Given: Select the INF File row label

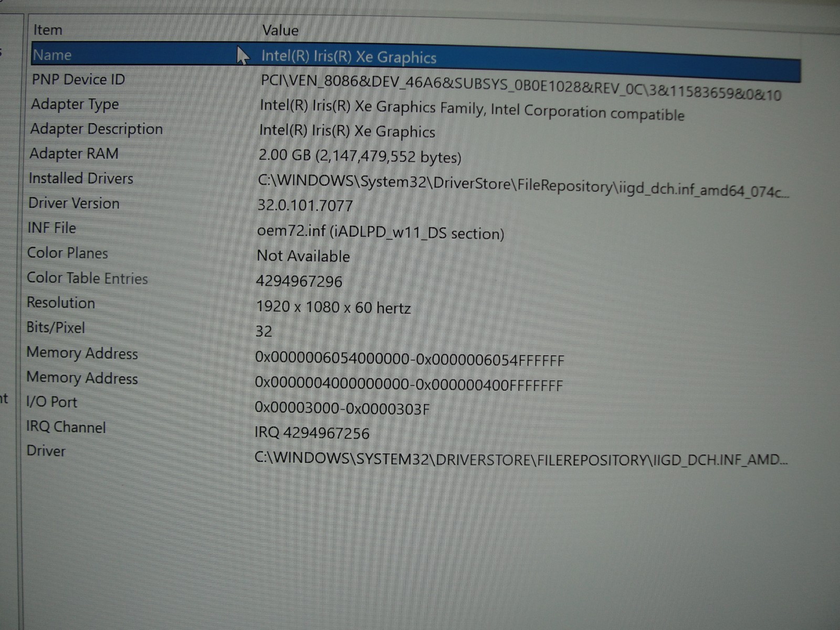Looking at the screenshot, I should 51,228.
